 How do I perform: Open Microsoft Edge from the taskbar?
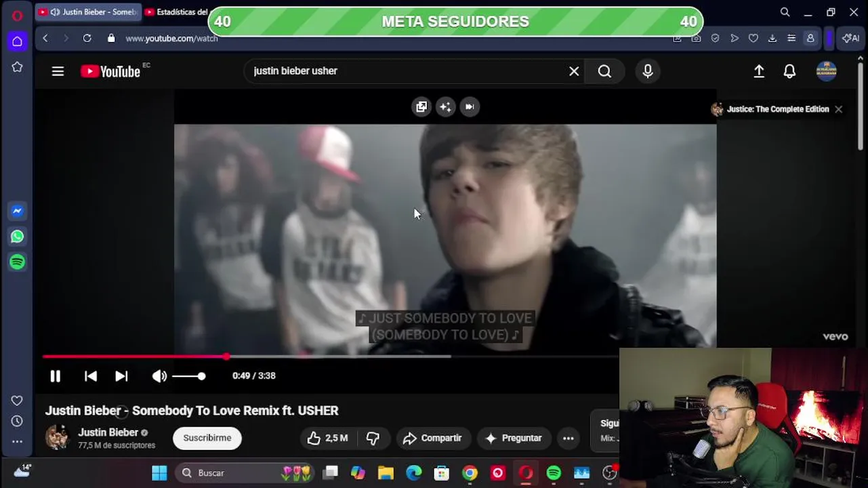point(413,473)
